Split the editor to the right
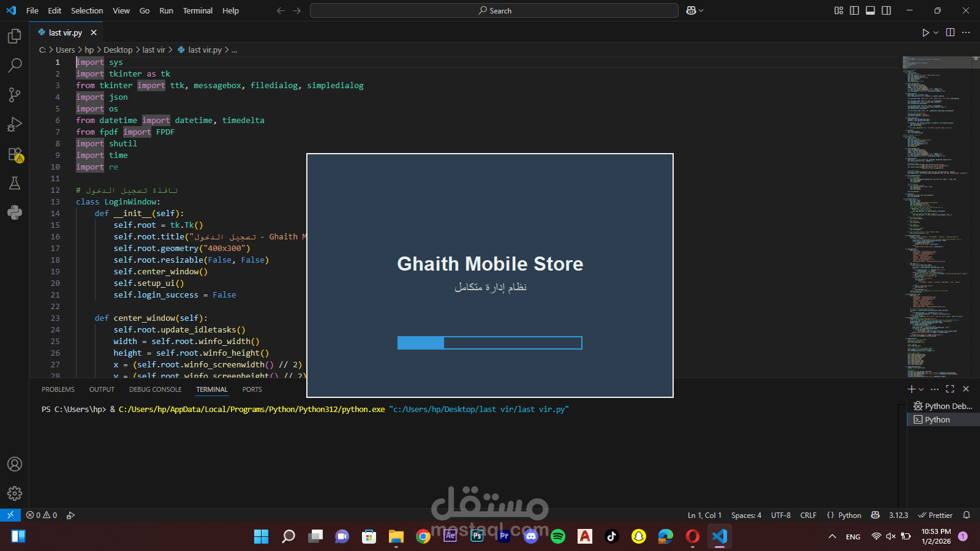This screenshot has width=980, height=551. [950, 32]
